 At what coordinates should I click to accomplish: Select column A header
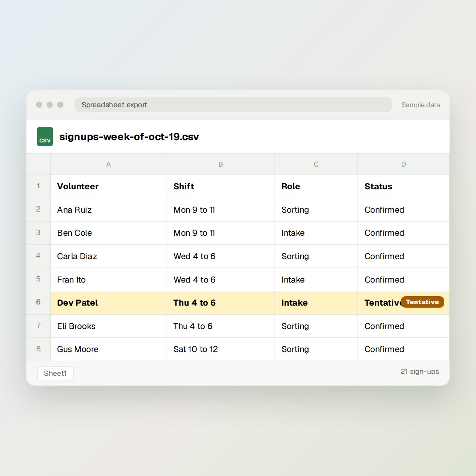[x=108, y=164]
